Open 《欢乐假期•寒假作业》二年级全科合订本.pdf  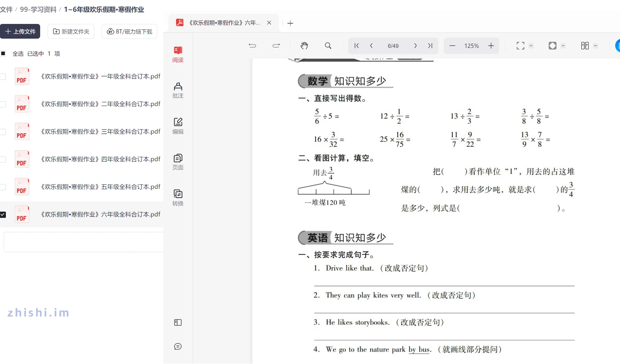tap(100, 104)
